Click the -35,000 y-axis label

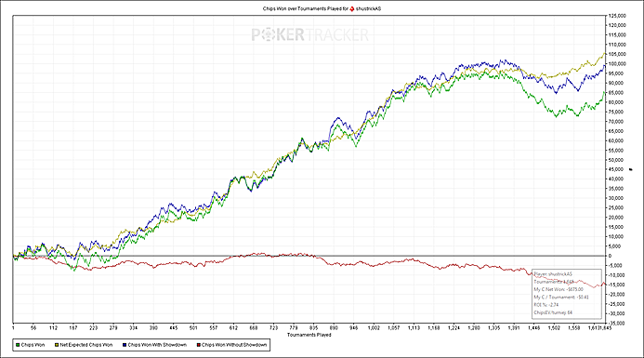click(617, 324)
